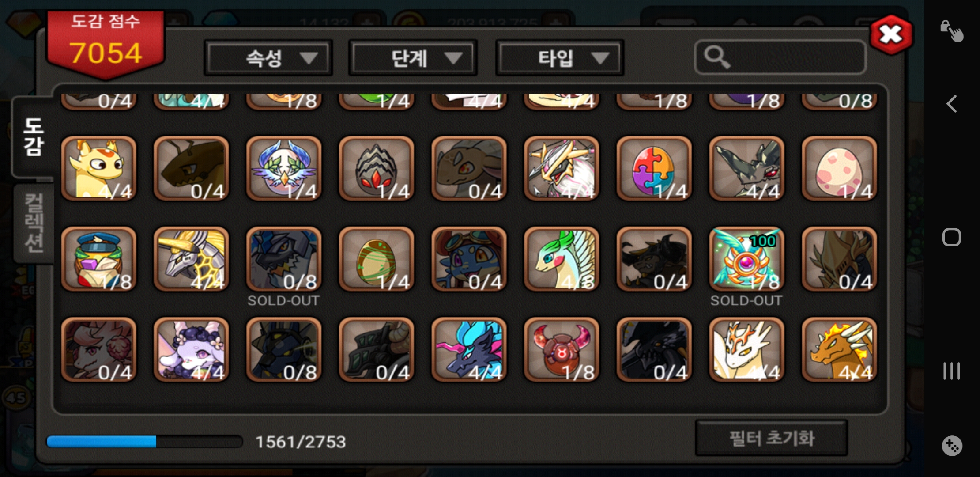Tap the 필터 초기화 button

click(771, 438)
